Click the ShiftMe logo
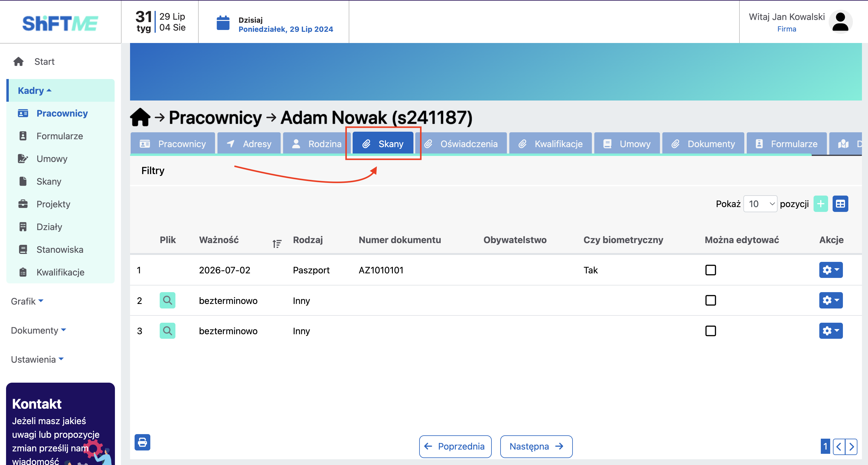868x465 pixels. point(60,23)
